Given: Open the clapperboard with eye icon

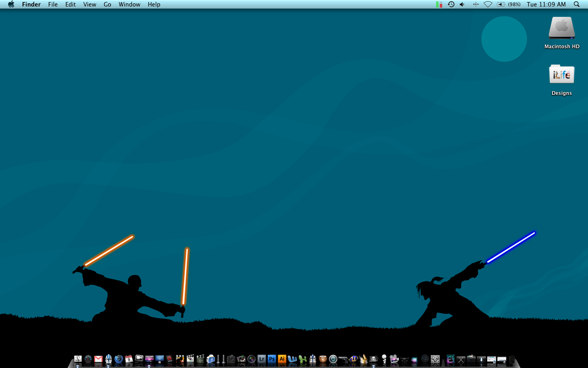Looking at the screenshot, I should [x=190, y=359].
